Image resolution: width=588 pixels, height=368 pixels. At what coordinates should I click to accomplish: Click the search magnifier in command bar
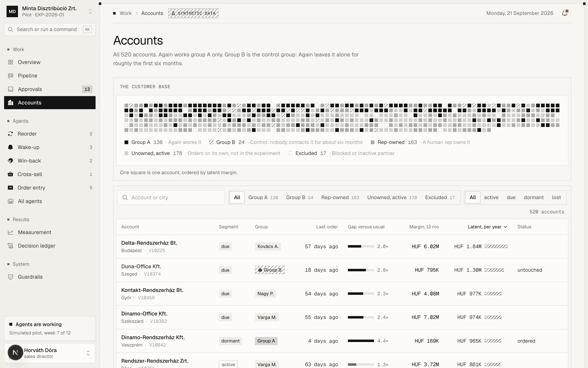(x=11, y=29)
